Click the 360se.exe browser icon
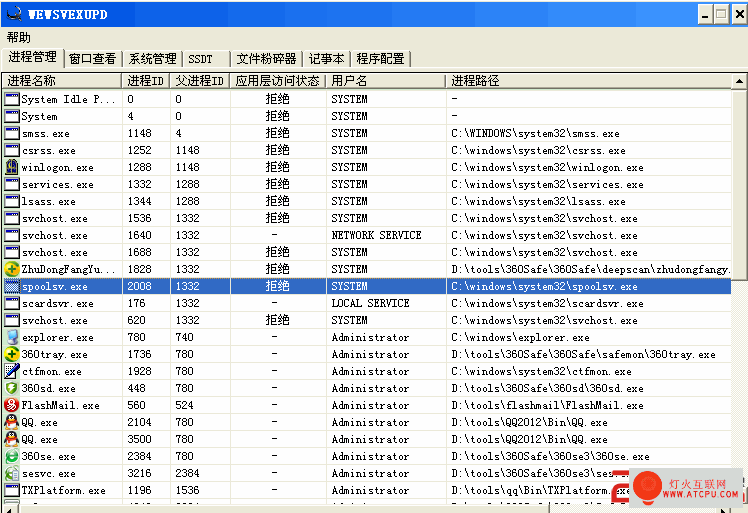The height and width of the screenshot is (513, 748). click(x=11, y=456)
